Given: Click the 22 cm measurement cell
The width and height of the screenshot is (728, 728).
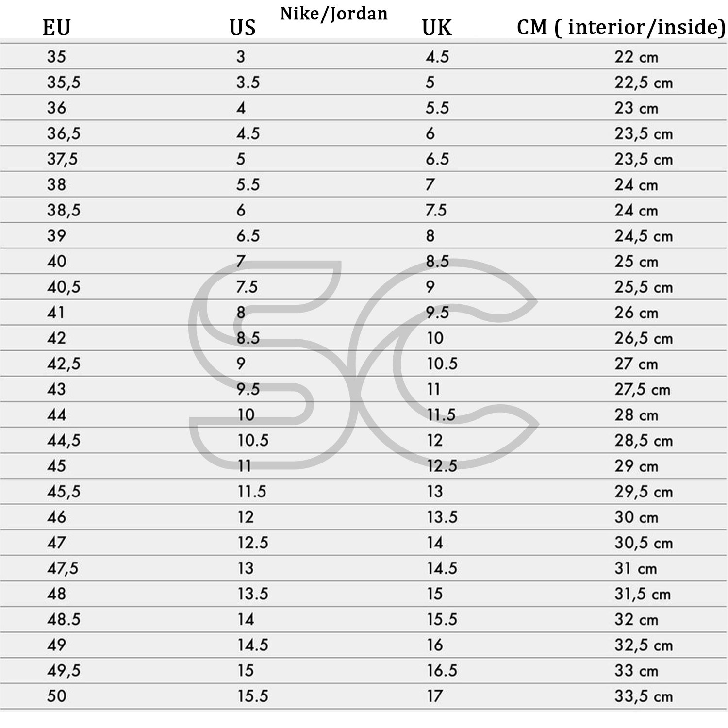Looking at the screenshot, I should point(636,57).
